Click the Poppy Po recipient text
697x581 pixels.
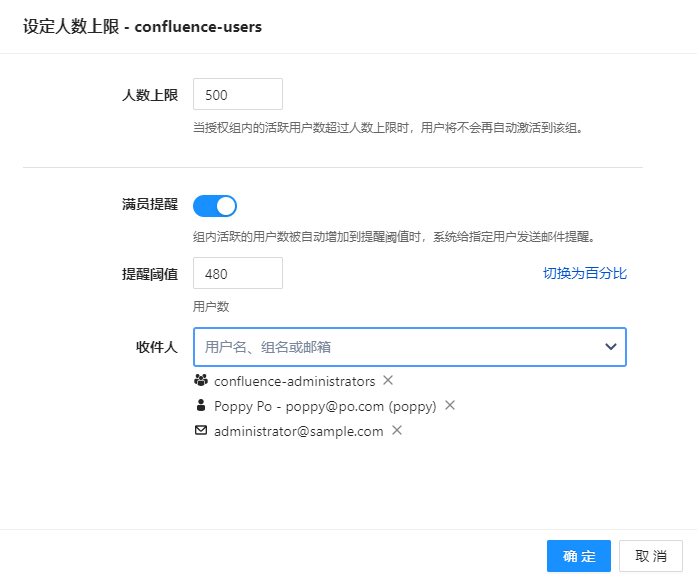pyautogui.click(x=325, y=406)
